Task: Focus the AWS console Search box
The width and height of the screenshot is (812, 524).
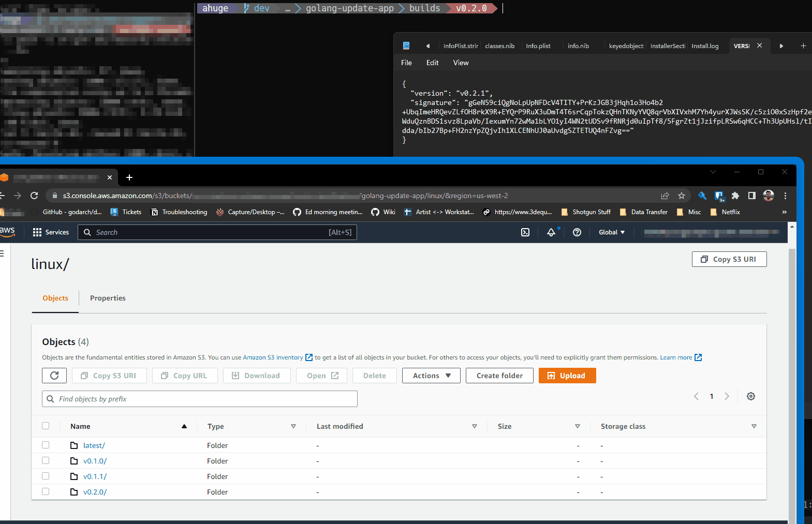Action: 217,232
